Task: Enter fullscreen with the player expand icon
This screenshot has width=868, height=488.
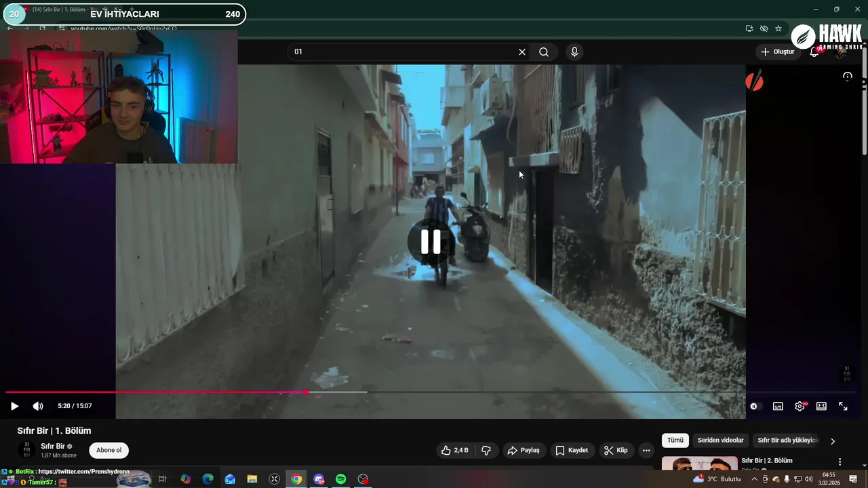Action: point(843,406)
